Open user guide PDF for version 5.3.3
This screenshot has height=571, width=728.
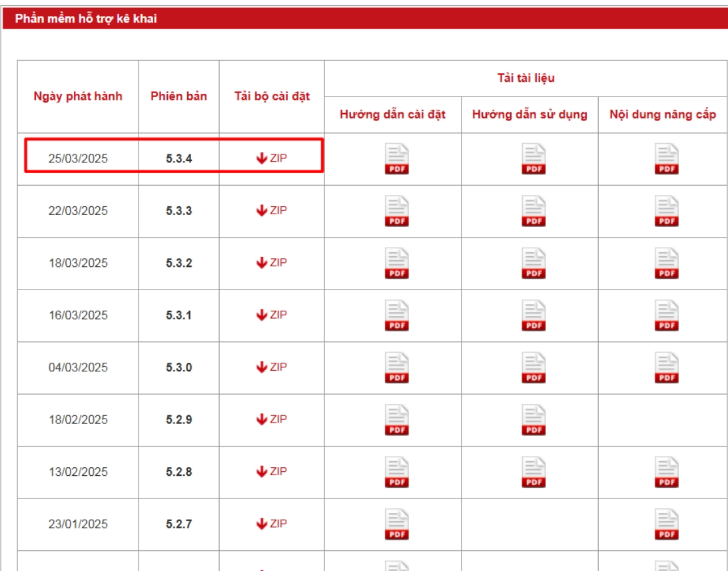(x=534, y=211)
